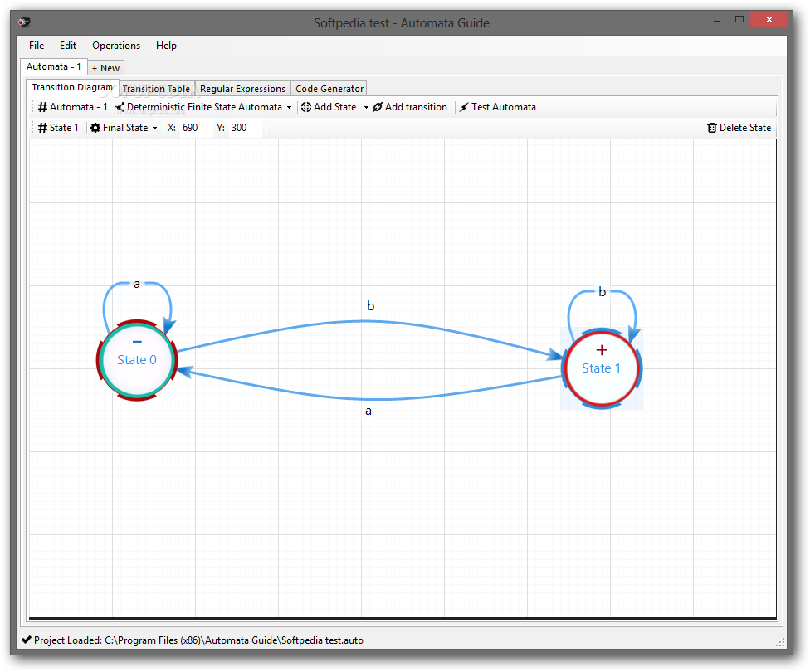
Task: Click the Final State label
Action: tap(125, 128)
